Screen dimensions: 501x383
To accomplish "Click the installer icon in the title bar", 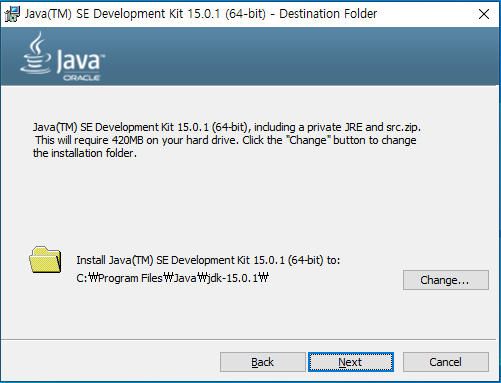I will 12,14.
